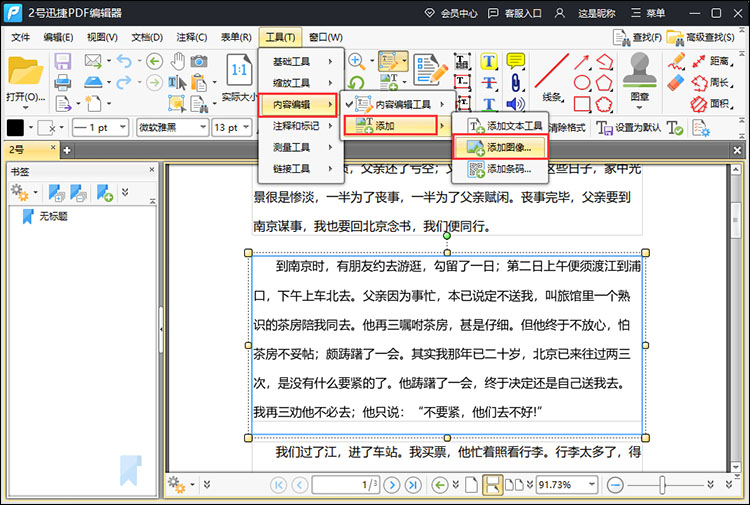This screenshot has height=505, width=750.
Task: Open the Customer Service entry
Action: [514, 13]
